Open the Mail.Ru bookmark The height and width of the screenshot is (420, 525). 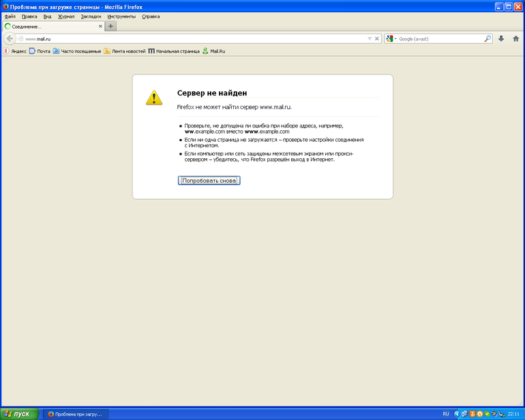click(x=213, y=51)
